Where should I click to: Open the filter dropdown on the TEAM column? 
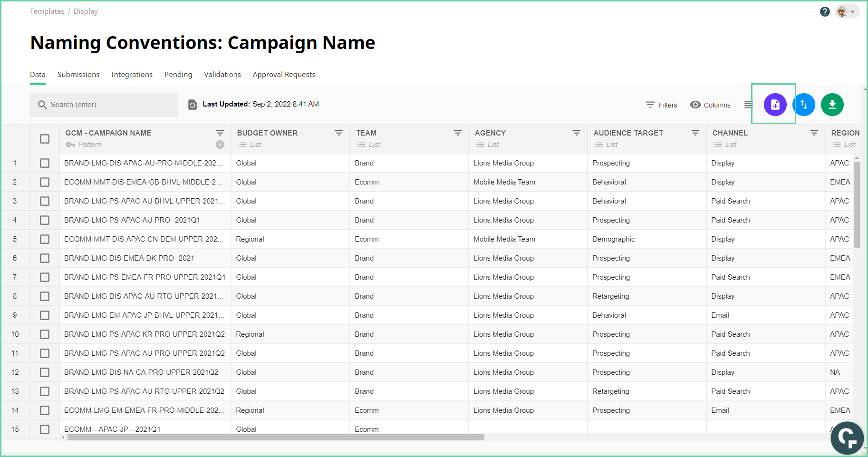tap(457, 133)
